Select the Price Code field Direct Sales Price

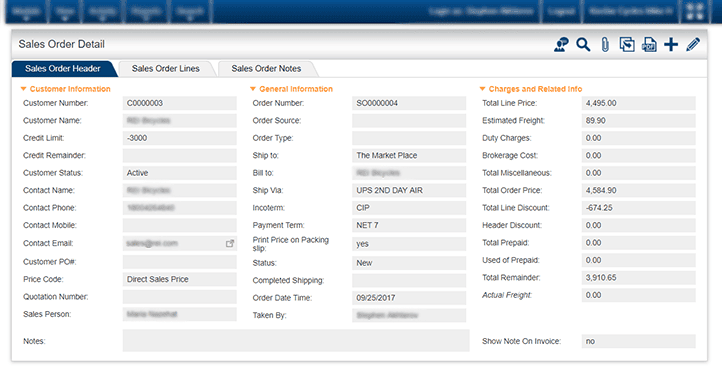[180, 279]
